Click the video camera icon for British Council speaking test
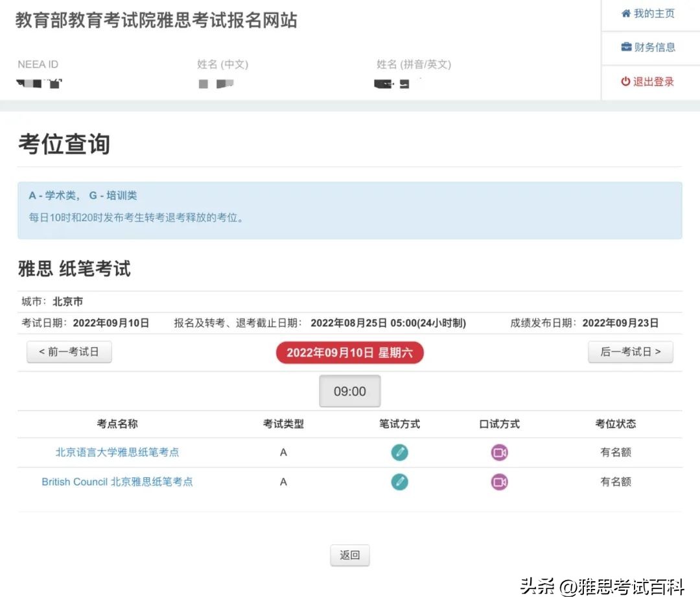The width and height of the screenshot is (700, 611). coord(499,482)
